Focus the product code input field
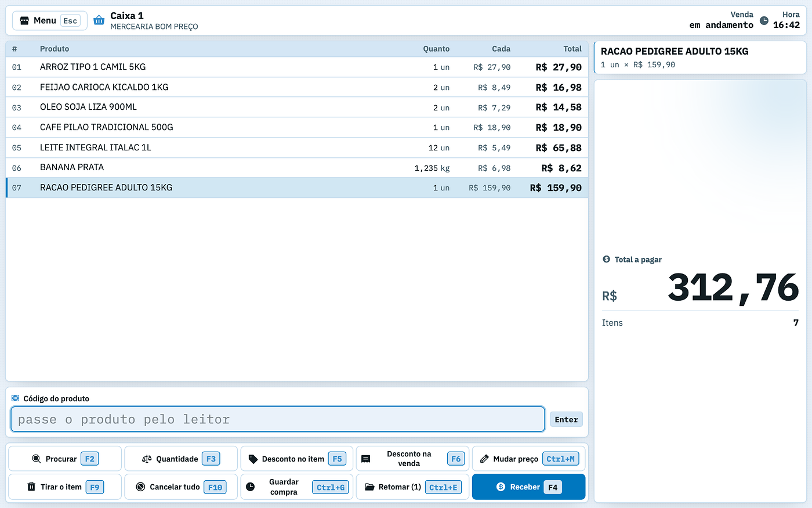 coord(278,419)
